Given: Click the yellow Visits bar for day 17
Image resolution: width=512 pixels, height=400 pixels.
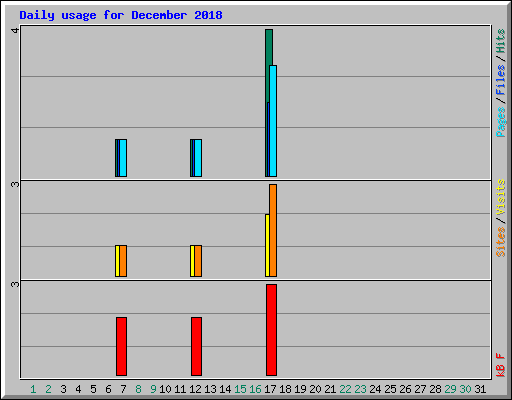Looking at the screenshot, I should (x=267, y=245).
